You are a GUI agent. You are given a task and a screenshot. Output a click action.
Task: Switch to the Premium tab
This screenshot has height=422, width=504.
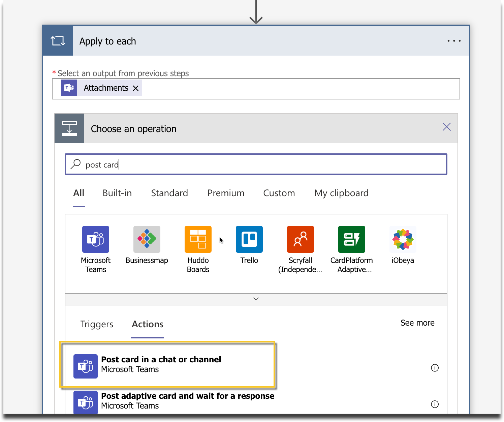tap(226, 193)
